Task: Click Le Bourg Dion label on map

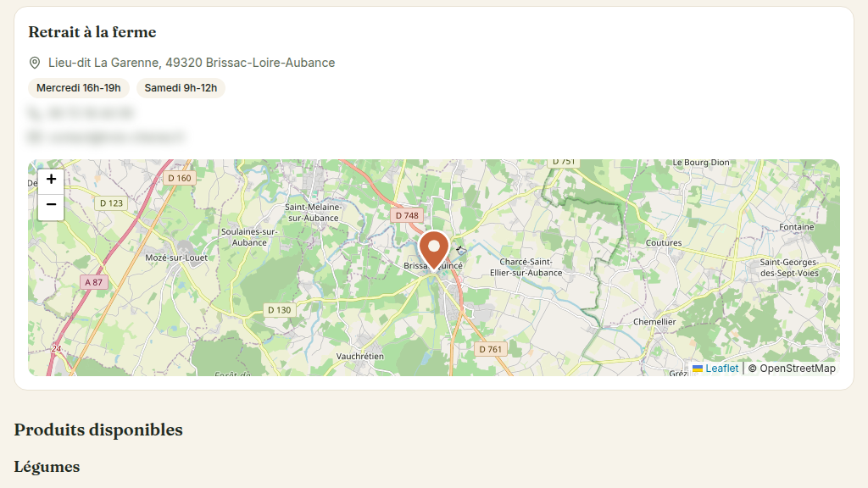Action: (x=701, y=163)
